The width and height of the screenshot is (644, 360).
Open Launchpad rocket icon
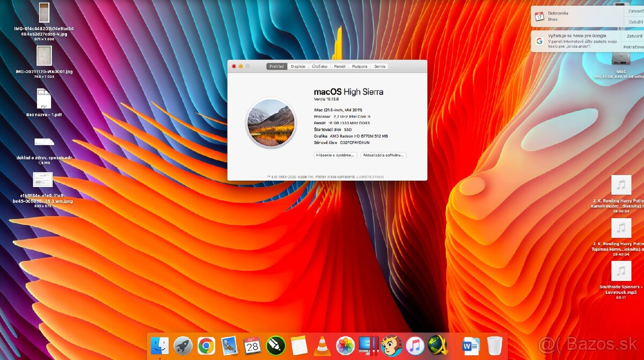pos(183,345)
